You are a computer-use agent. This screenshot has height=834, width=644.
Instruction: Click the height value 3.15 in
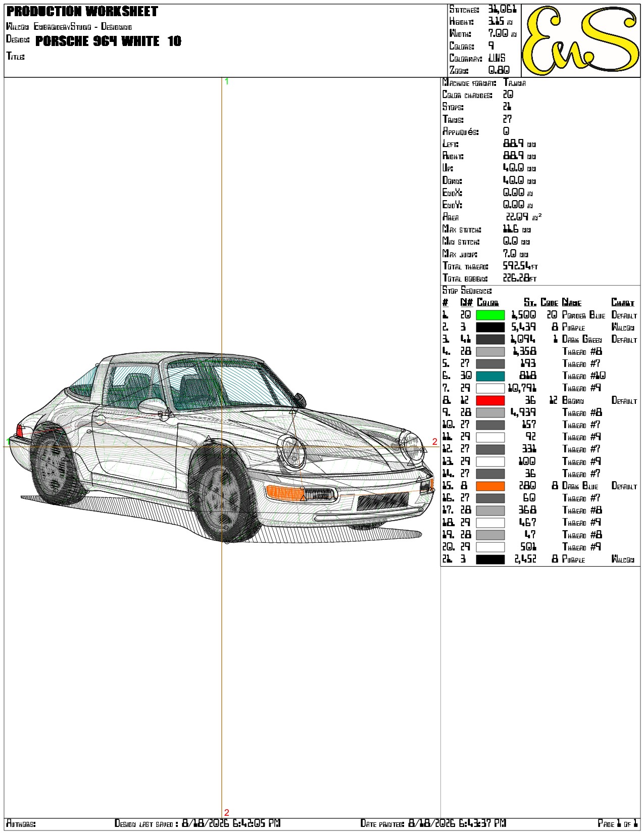click(x=500, y=21)
